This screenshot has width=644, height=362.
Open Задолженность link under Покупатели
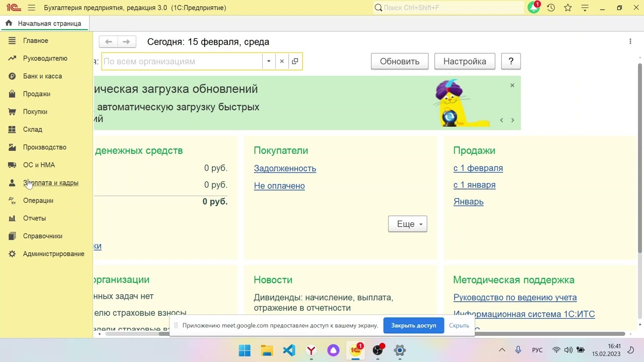pyautogui.click(x=285, y=168)
